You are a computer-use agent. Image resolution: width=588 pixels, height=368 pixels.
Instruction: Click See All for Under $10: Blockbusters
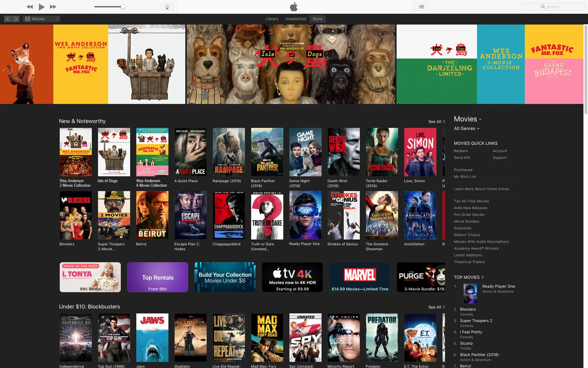pos(436,307)
